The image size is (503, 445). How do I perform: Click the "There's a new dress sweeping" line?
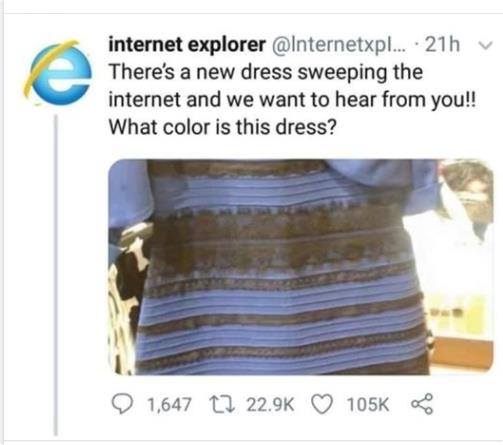[266, 72]
